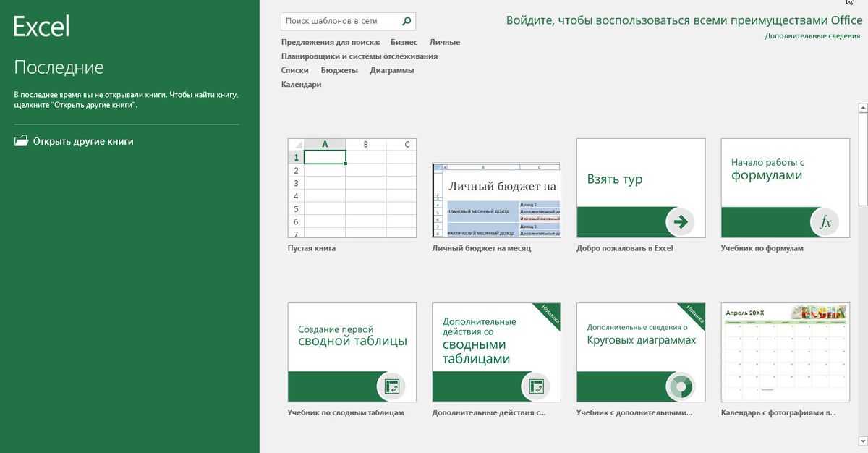Click Дополнительные действия с... caption
868x453 pixels.
[489, 413]
